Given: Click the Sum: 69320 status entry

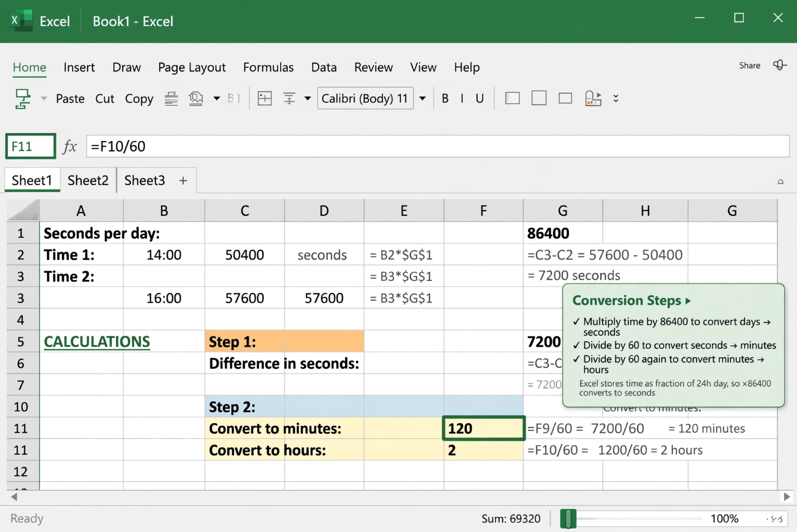Looking at the screenshot, I should click(511, 518).
